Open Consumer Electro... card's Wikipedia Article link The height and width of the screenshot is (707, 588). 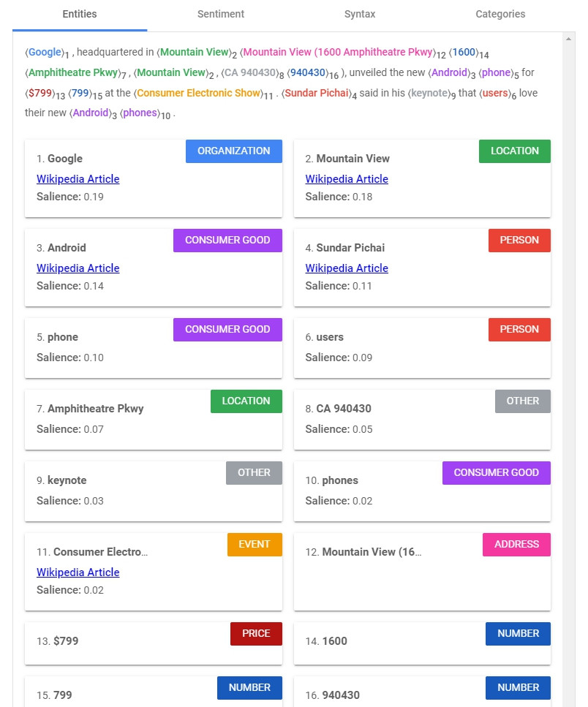[78, 572]
